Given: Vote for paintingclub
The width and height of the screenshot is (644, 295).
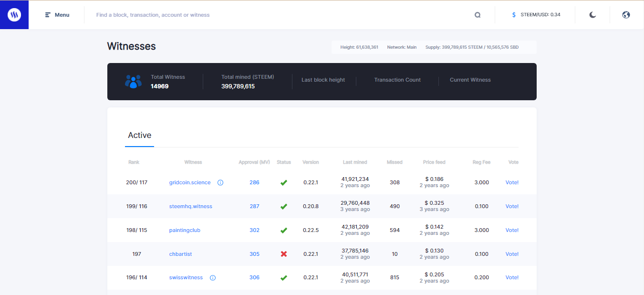Looking at the screenshot, I should coord(512,230).
